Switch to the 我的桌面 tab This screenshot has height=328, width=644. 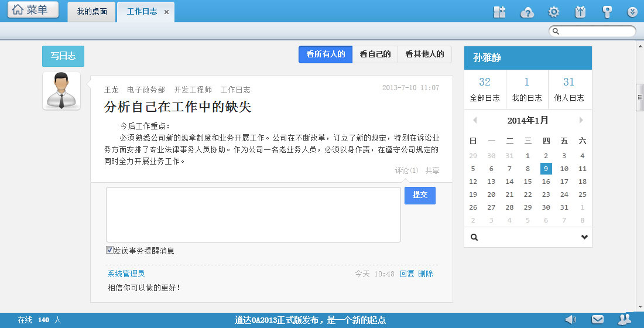(x=92, y=12)
